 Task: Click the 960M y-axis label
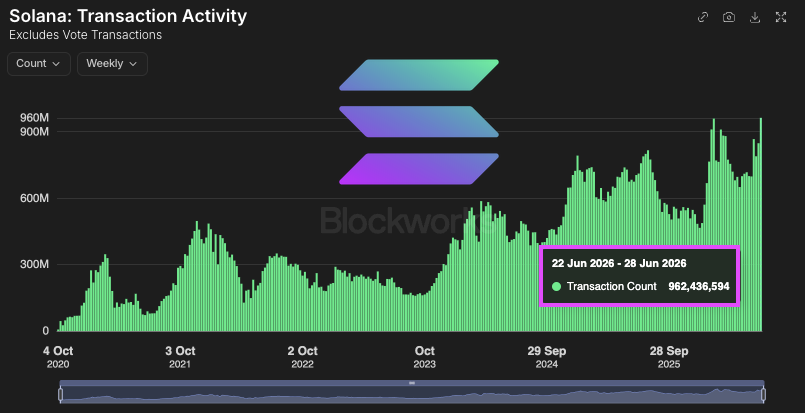[x=34, y=118]
